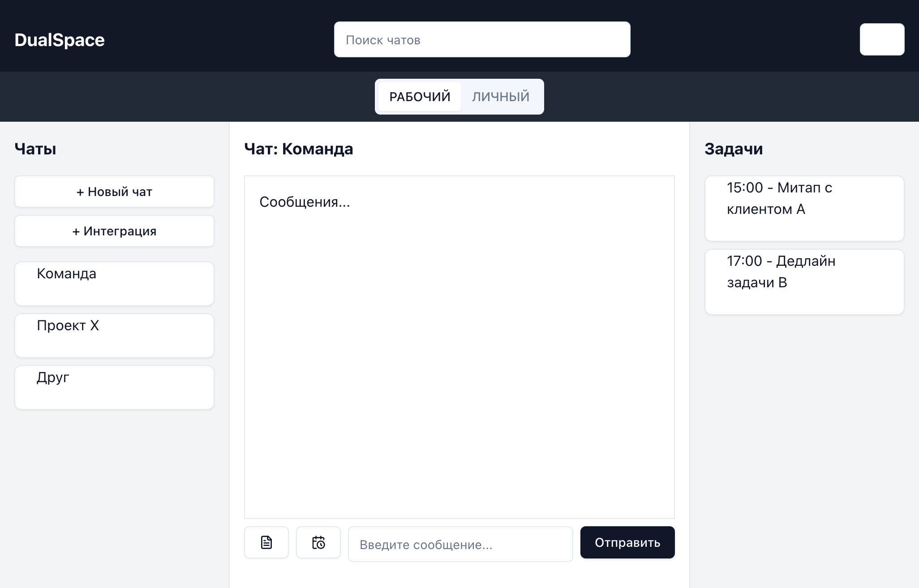Focus the Поиск чатов search field
This screenshot has height=588, width=919.
point(482,39)
